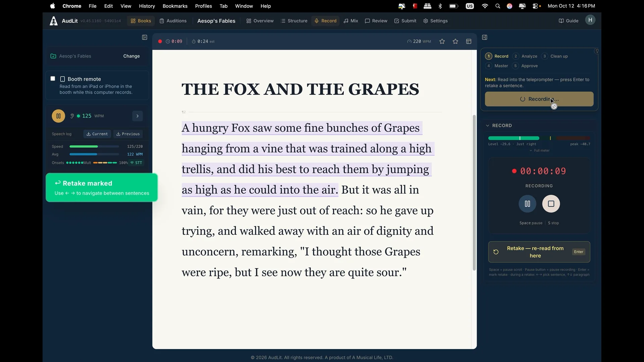Open the Submit tab

[x=405, y=21]
